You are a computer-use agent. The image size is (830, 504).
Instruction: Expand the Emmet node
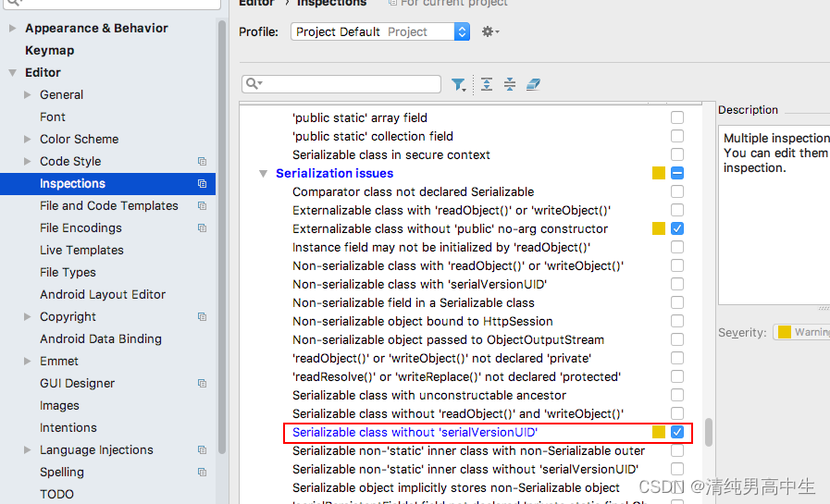(28, 362)
